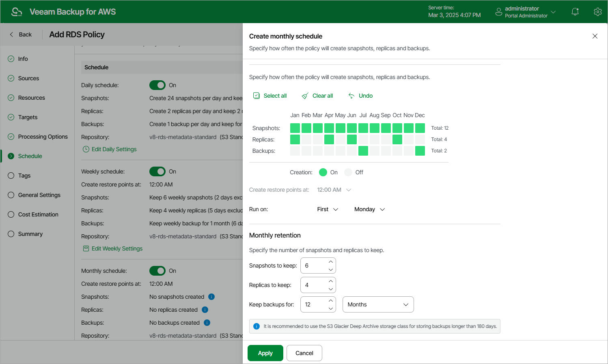This screenshot has height=364, width=608.
Task: Open the Monday weekday dropdown
Action: [x=369, y=209]
